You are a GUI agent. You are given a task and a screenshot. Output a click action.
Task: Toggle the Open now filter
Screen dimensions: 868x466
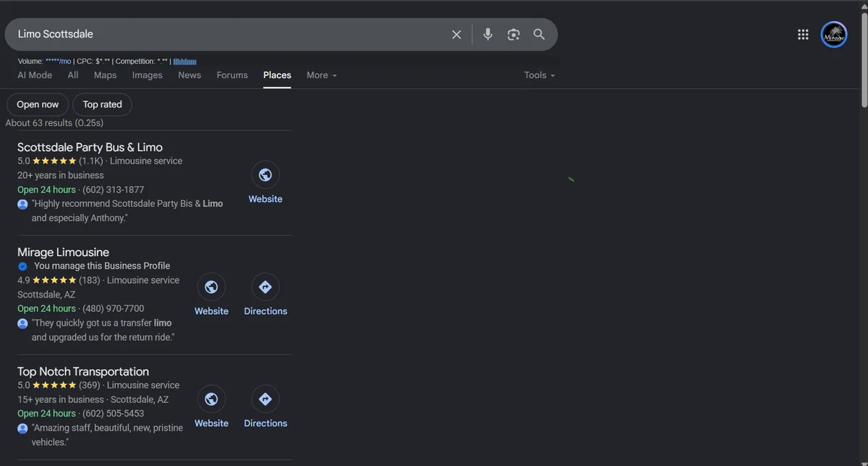tap(38, 104)
